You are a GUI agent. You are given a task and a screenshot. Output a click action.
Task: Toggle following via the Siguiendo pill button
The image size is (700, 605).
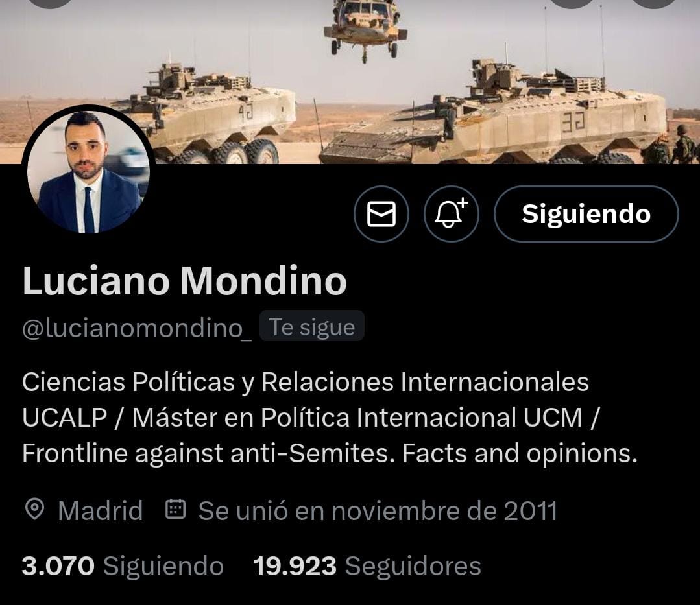(586, 214)
